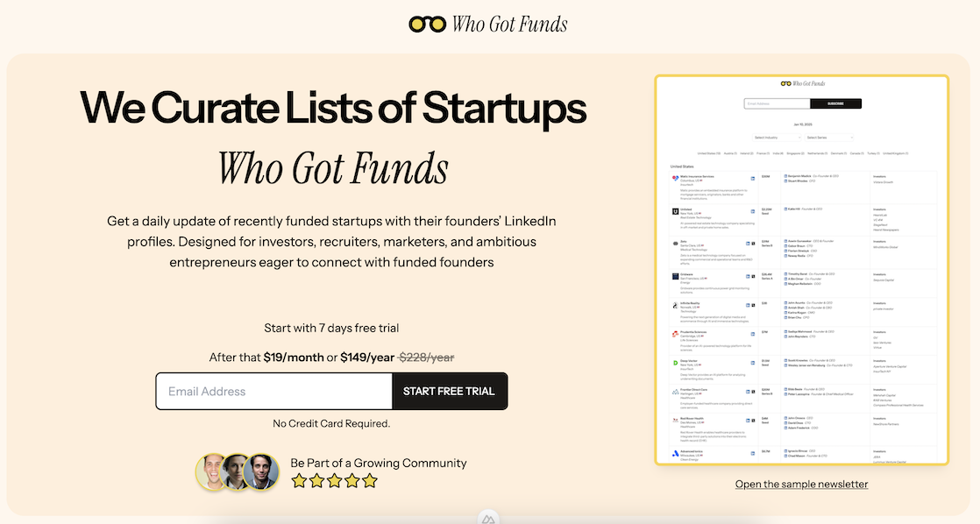Click the middle community member avatar
The width and height of the screenshot is (980, 524).
tap(237, 471)
